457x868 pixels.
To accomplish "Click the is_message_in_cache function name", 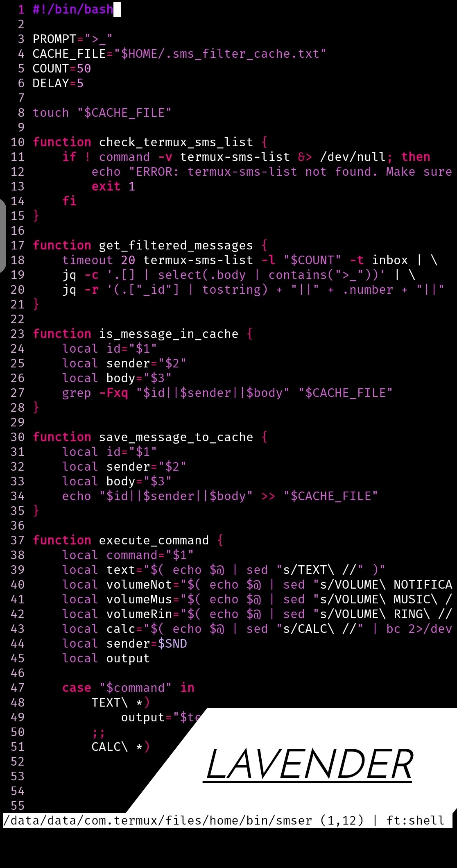I will pyautogui.click(x=169, y=334).
